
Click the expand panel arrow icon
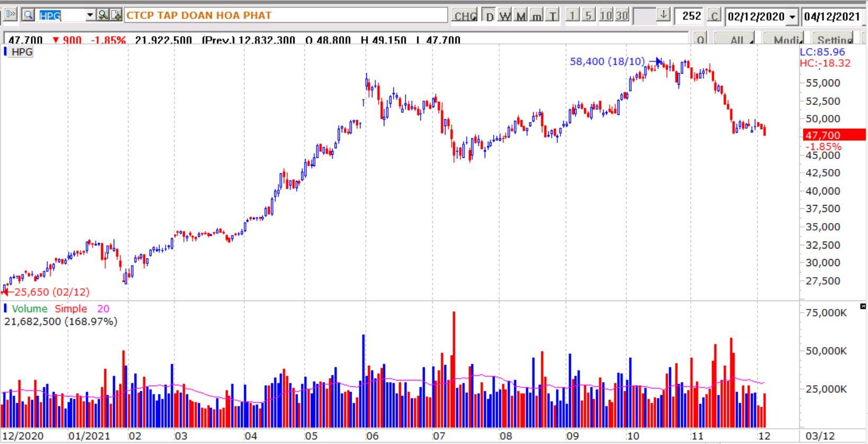point(11,15)
